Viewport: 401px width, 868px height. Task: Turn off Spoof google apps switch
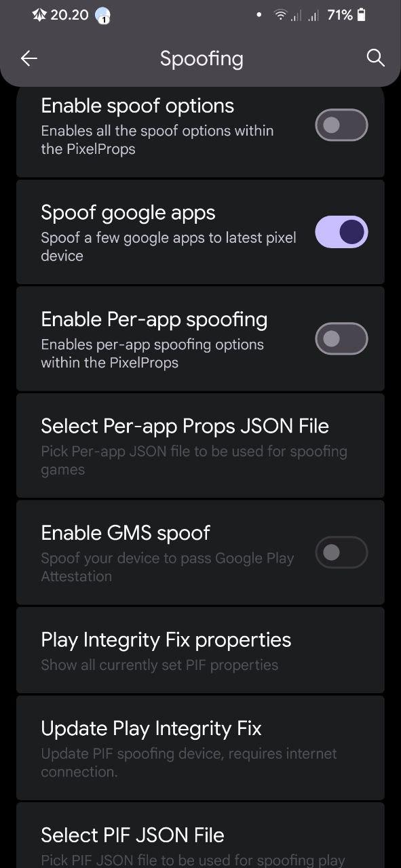(x=341, y=232)
